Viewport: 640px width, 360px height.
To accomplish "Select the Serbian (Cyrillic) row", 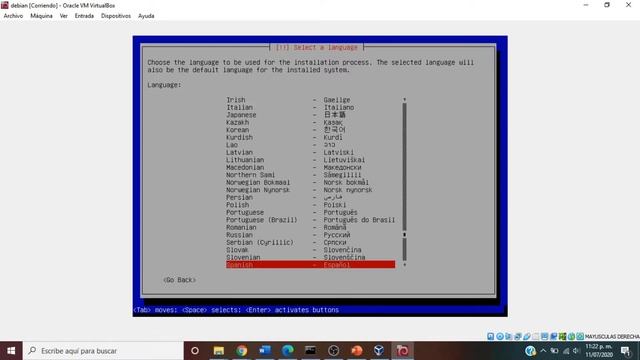I will (x=311, y=242).
